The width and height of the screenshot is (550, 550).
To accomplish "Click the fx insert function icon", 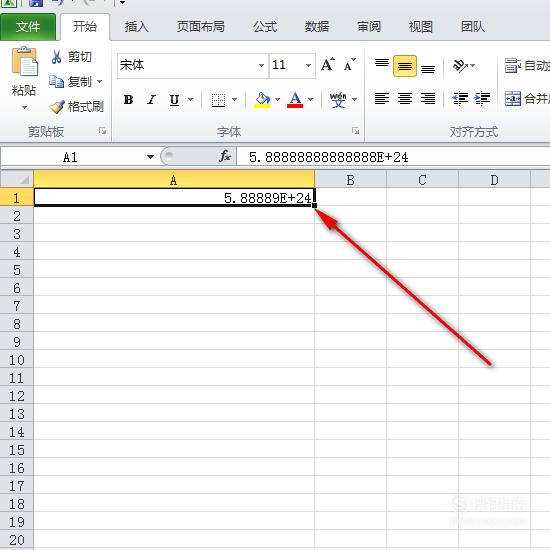I will click(224, 156).
